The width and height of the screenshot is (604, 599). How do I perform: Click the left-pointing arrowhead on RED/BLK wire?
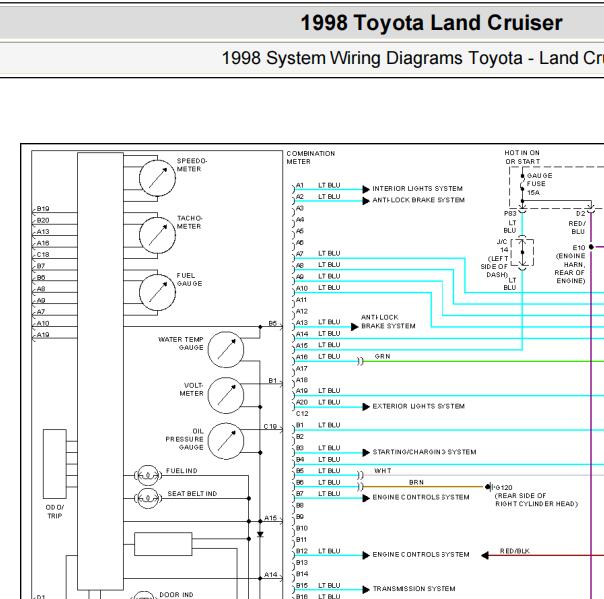485,555
